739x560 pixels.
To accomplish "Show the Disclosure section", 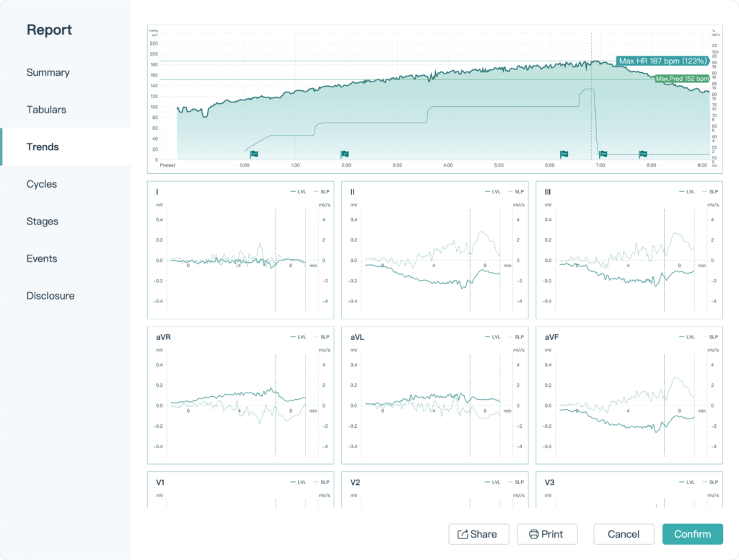I will 51,296.
